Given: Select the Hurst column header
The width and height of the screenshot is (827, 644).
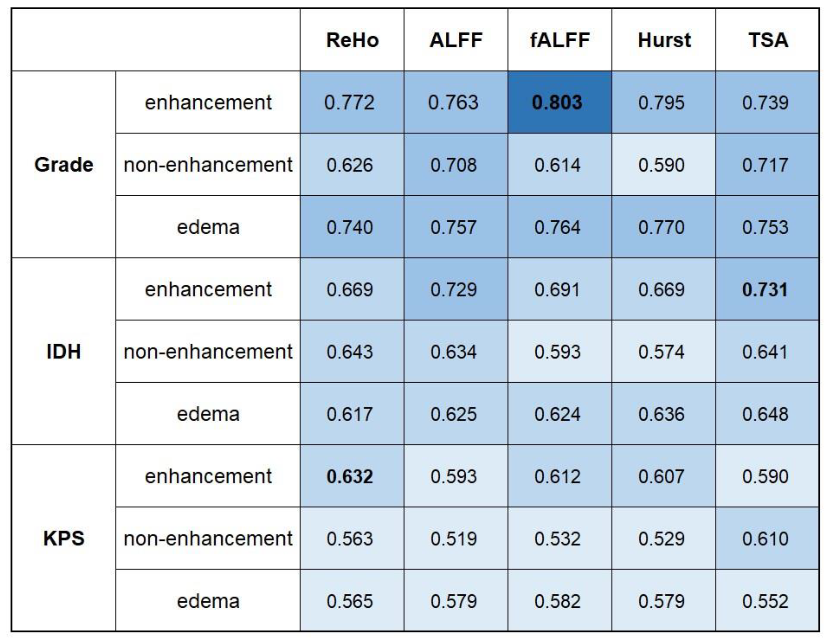Looking at the screenshot, I should (664, 40).
